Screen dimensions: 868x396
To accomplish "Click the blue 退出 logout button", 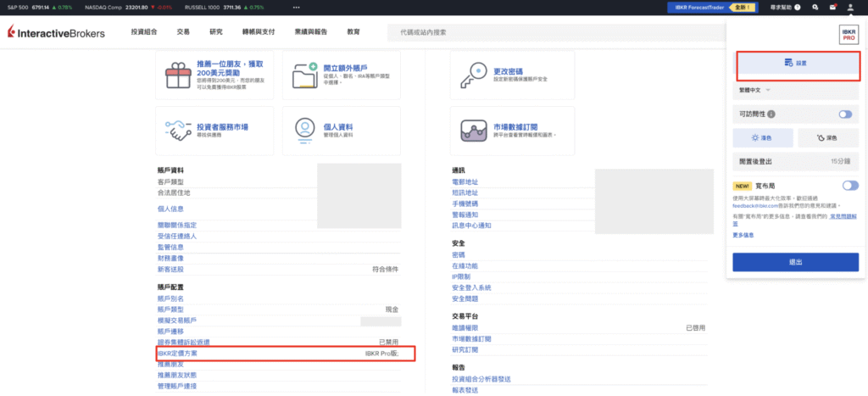I will pos(795,262).
